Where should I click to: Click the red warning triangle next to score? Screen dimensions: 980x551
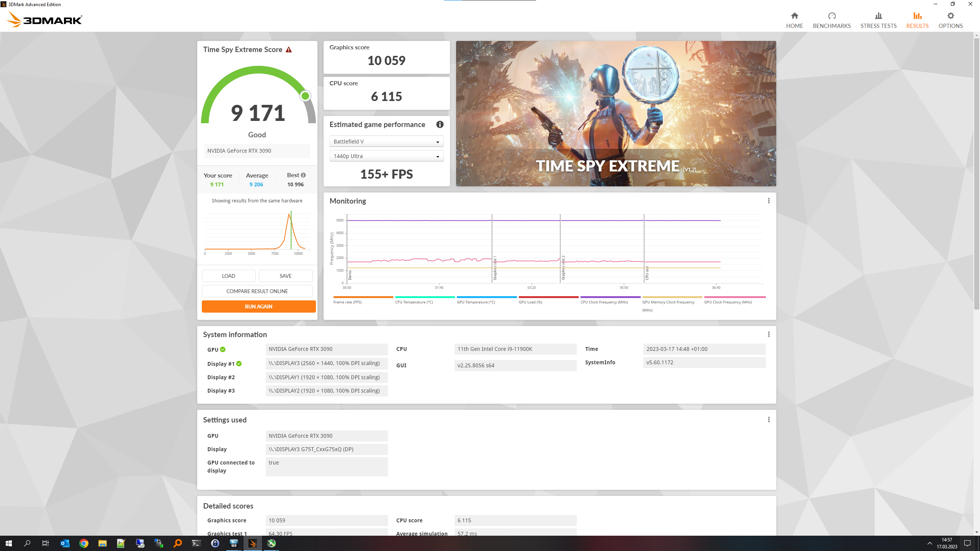[289, 50]
